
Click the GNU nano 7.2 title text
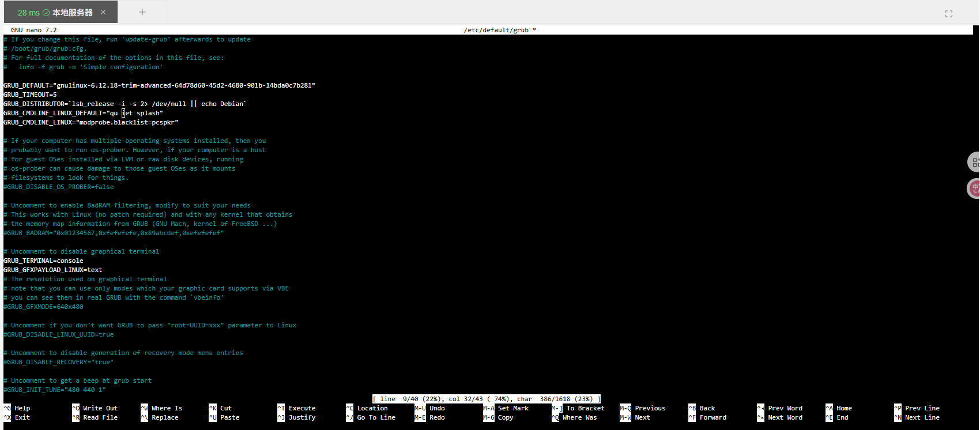point(33,30)
